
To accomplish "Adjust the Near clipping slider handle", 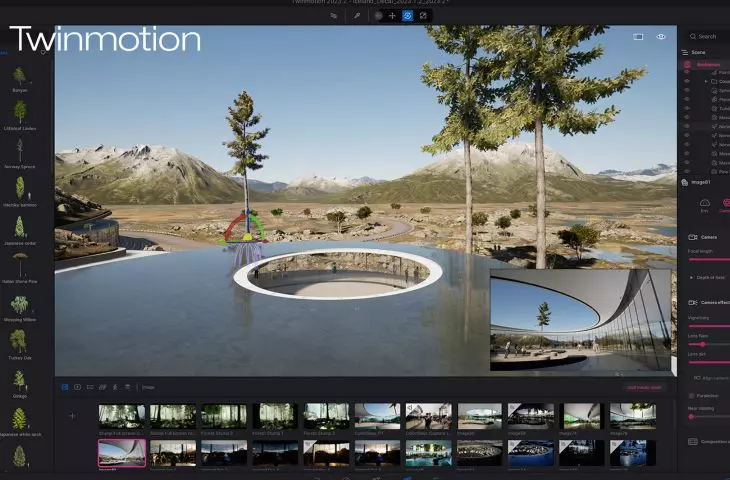I will point(691,417).
